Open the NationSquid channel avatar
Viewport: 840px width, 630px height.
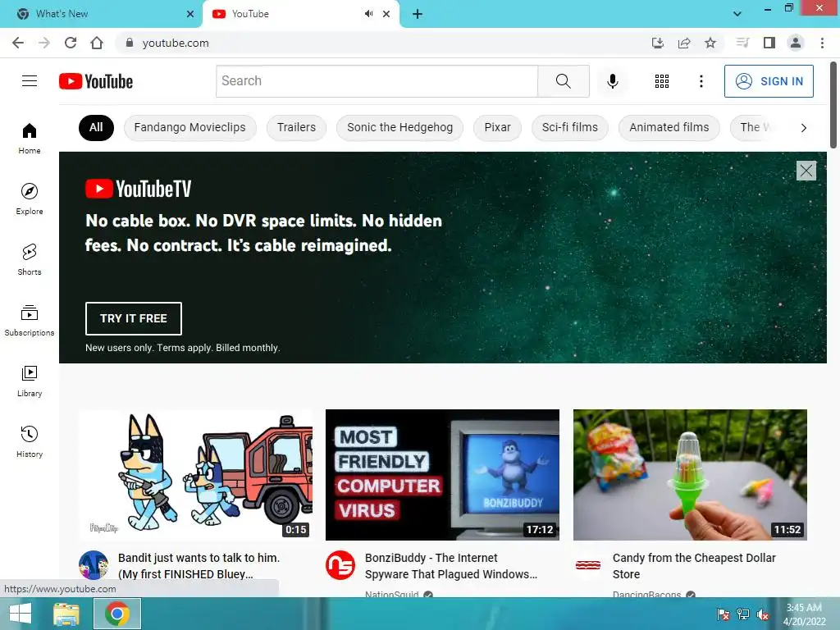[340, 564]
